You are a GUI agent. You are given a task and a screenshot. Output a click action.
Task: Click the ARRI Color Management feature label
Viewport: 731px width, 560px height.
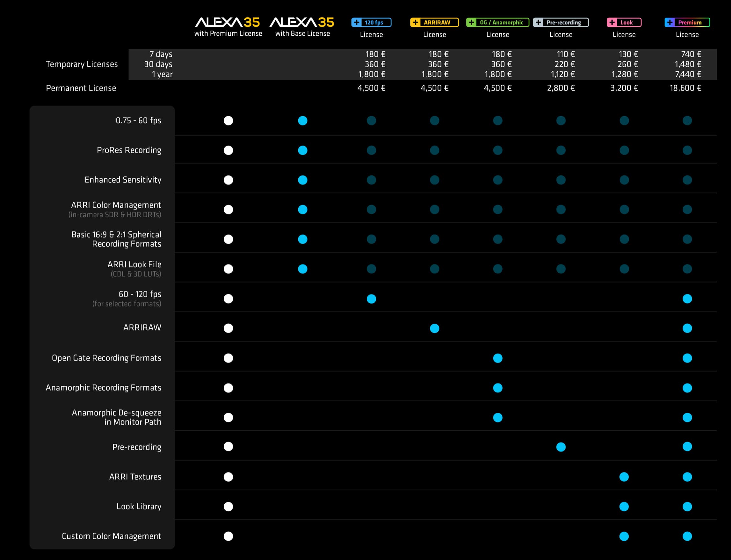(x=116, y=205)
